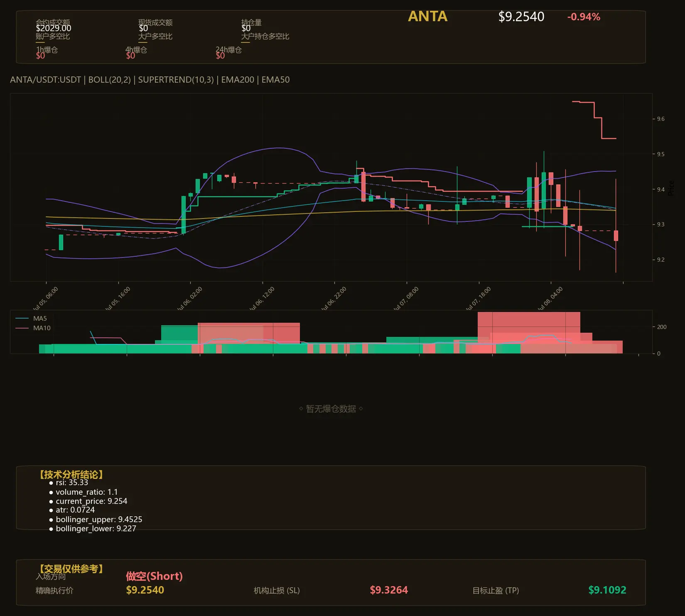Click the 1h爆仓 label
685x616 pixels.
[x=47, y=50]
